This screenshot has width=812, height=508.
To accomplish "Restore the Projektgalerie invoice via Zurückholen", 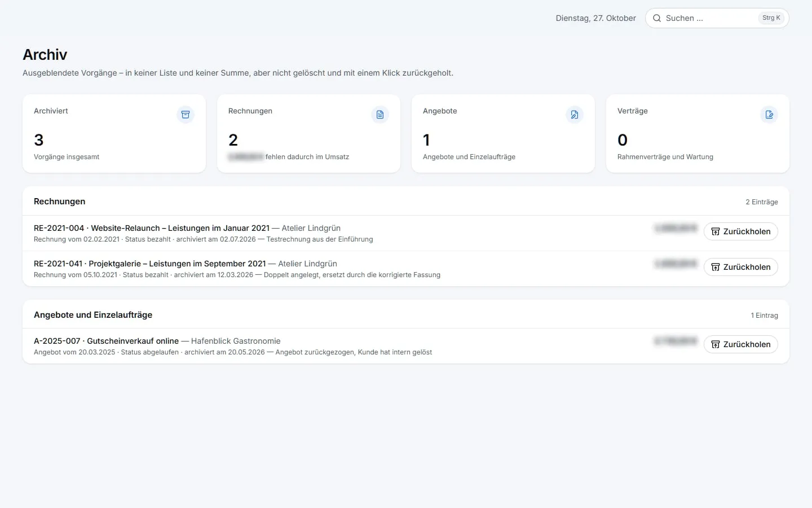I will tap(740, 267).
